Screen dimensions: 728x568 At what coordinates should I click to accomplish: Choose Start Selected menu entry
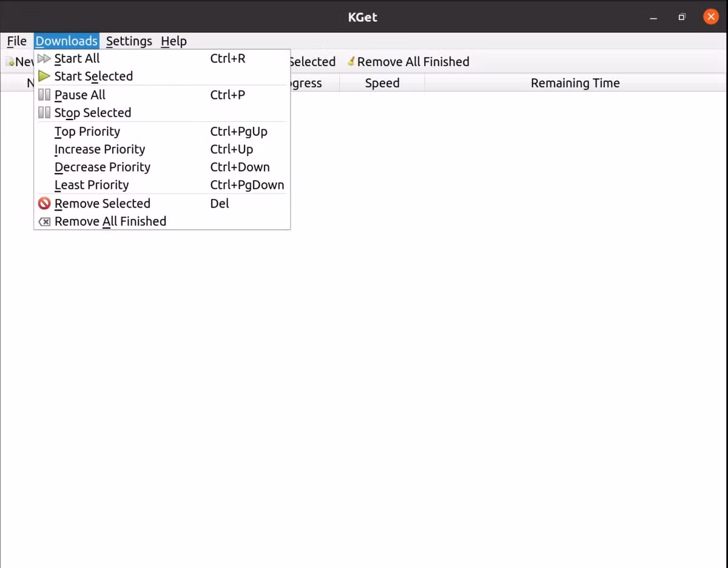tap(162, 76)
